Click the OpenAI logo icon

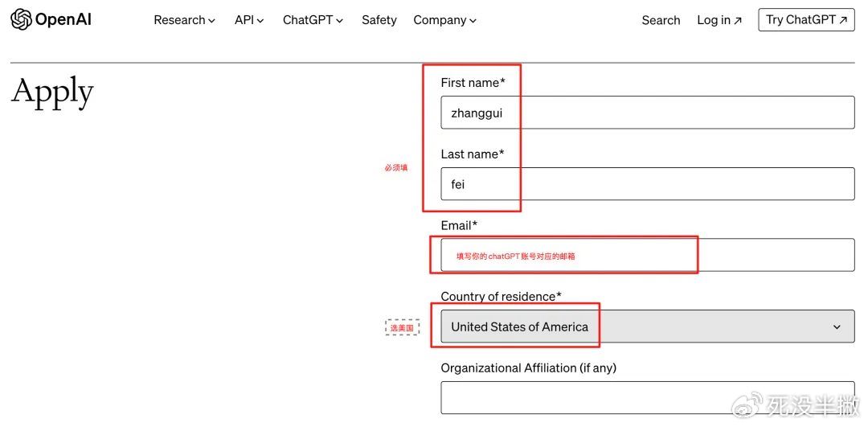point(21,20)
